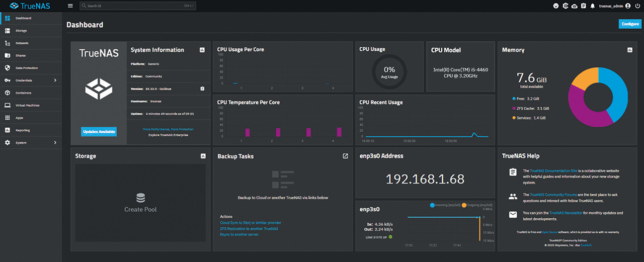Open System Information reports chart icon
Image resolution: width=644 pixels, height=262 pixels.
pos(202,50)
